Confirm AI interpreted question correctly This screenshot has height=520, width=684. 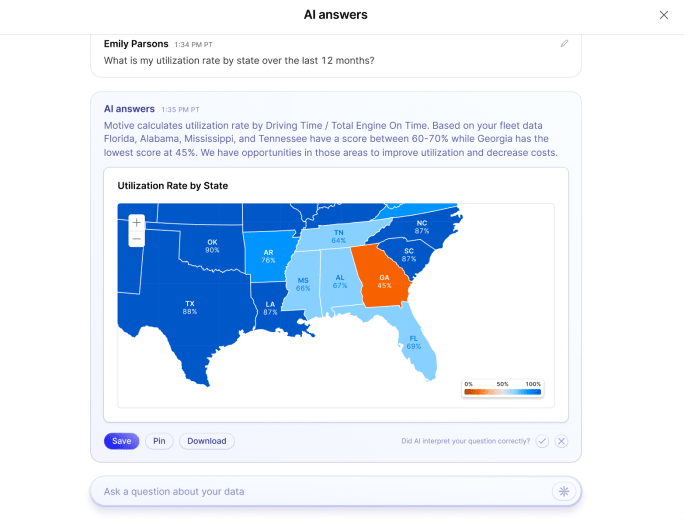tap(542, 441)
